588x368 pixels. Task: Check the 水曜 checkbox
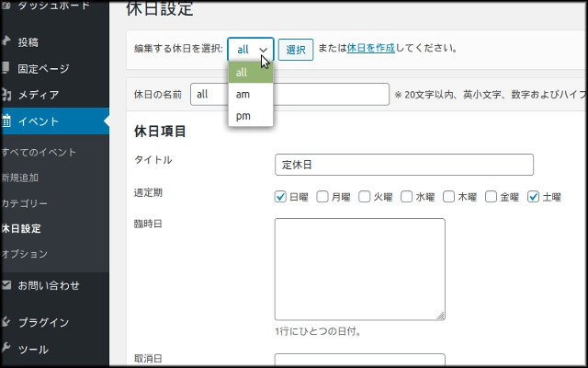406,197
